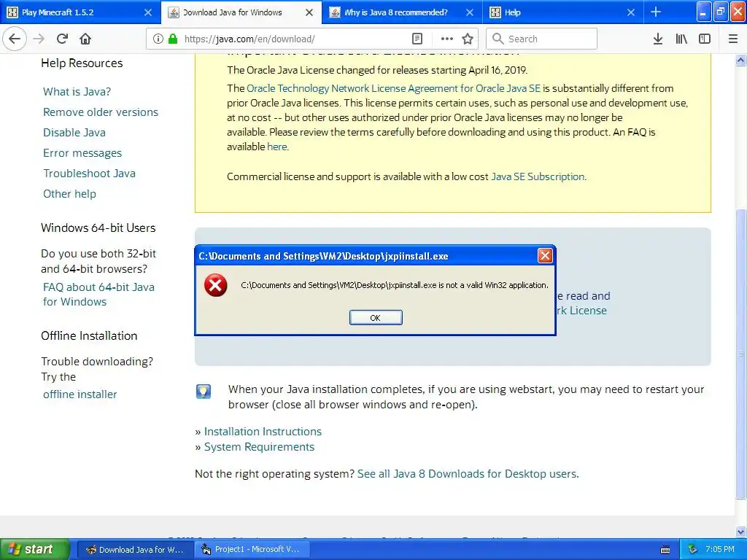Click the red error icon in dialog

click(216, 285)
